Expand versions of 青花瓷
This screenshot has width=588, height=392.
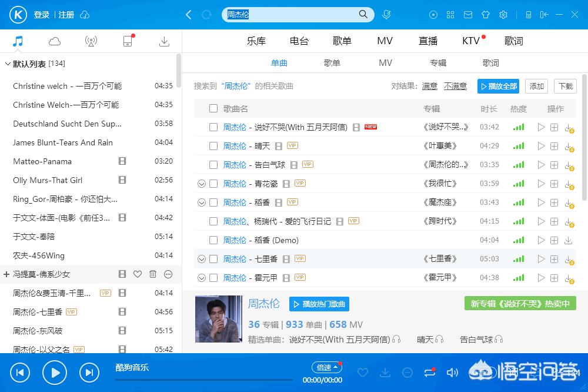coord(202,184)
